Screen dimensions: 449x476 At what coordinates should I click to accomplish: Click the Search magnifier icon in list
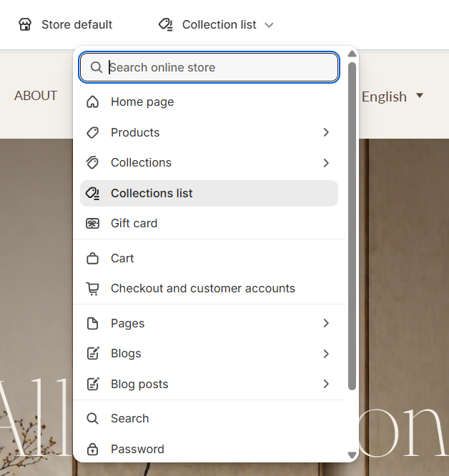pos(93,419)
